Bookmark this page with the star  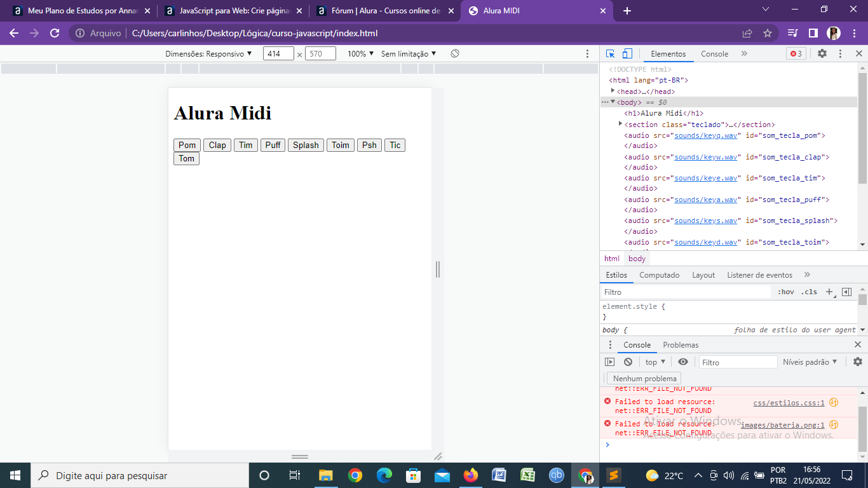[x=768, y=34]
